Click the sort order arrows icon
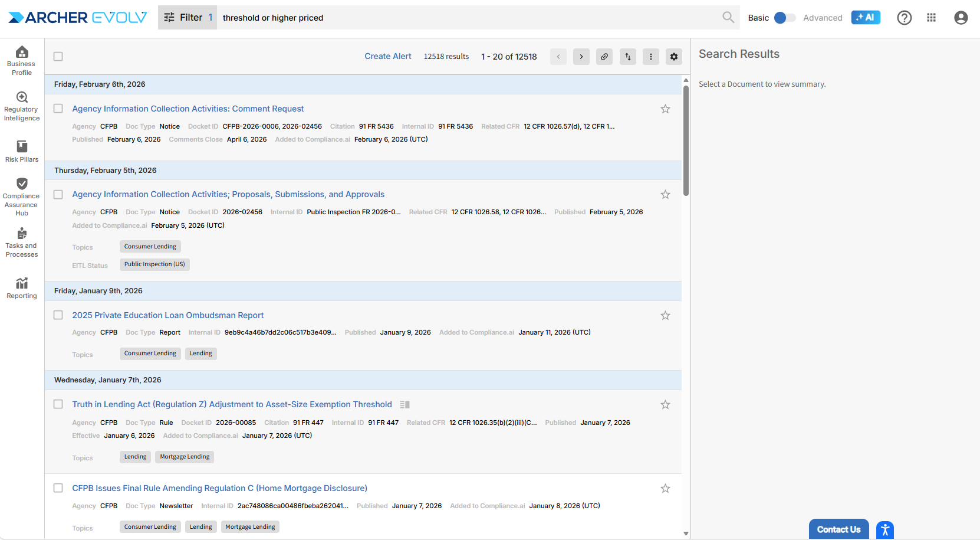 (x=628, y=57)
